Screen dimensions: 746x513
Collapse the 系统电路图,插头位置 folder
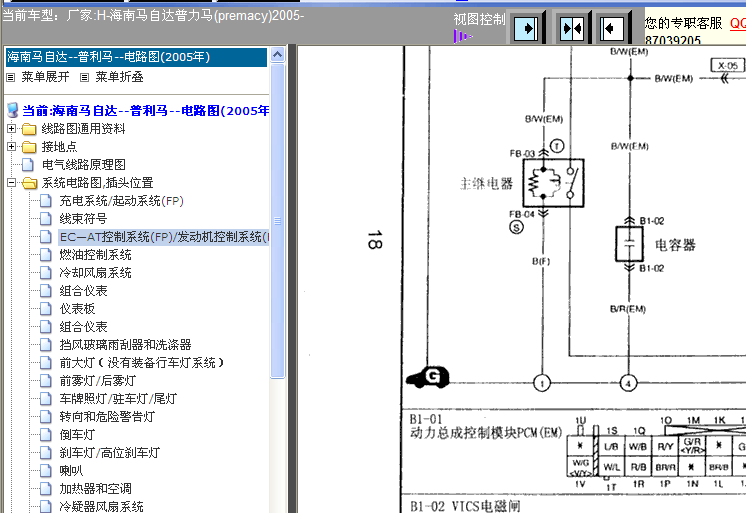[11, 183]
